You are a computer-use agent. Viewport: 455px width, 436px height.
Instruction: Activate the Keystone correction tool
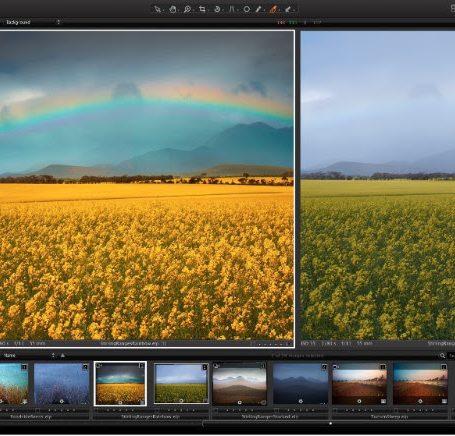(x=232, y=9)
